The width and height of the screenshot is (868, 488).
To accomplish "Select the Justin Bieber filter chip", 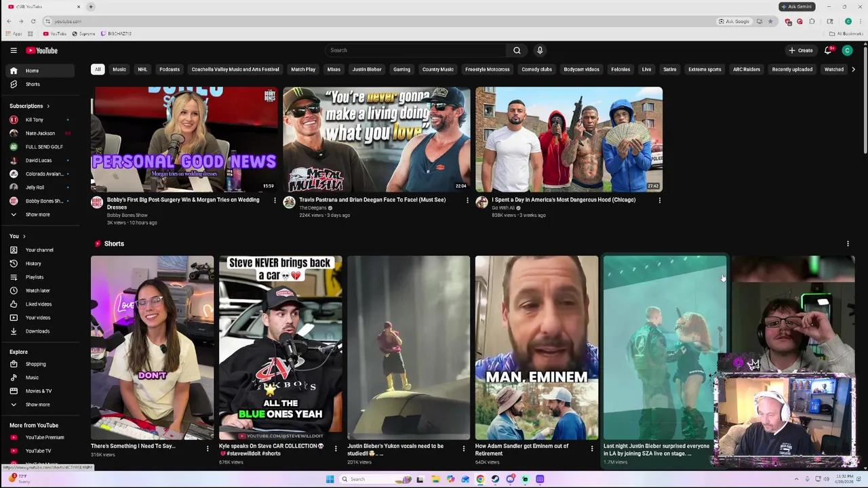I will pyautogui.click(x=367, y=69).
